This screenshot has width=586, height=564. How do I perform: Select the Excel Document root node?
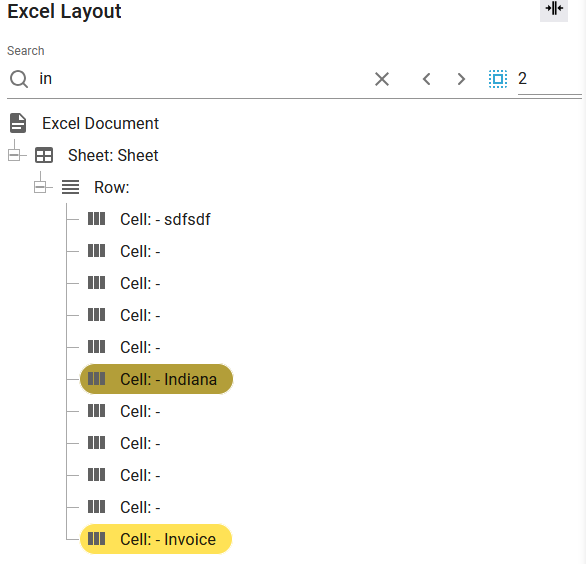(101, 123)
